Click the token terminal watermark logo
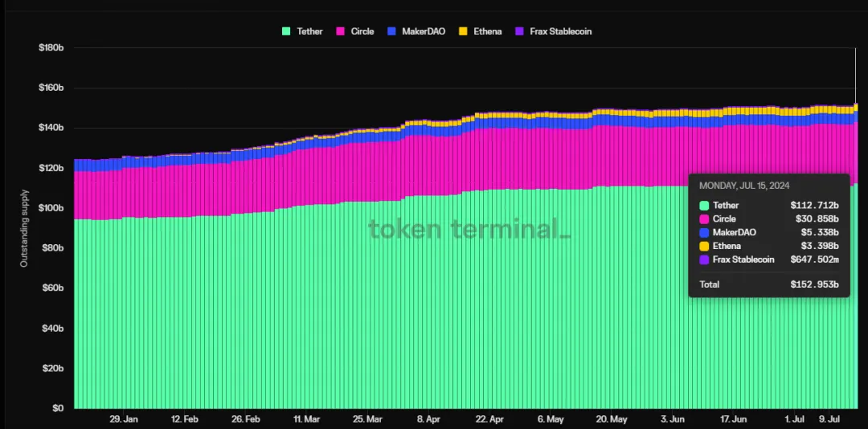 [x=469, y=229]
